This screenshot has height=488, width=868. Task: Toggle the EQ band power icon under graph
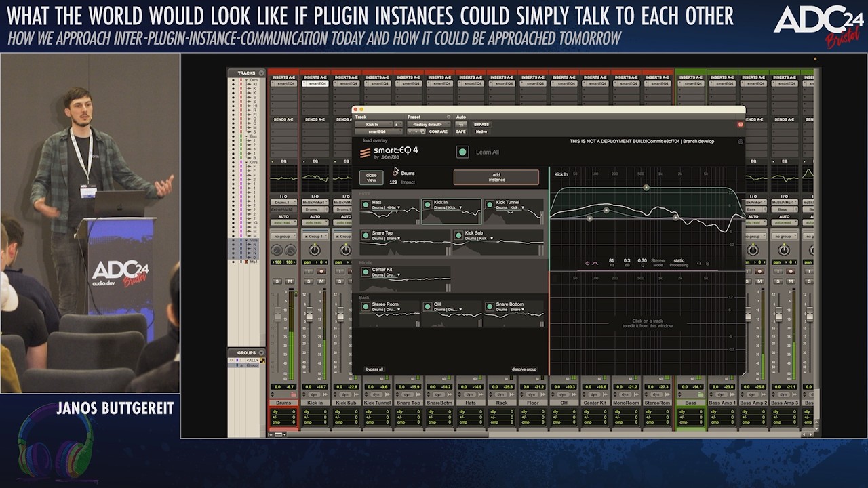click(587, 263)
